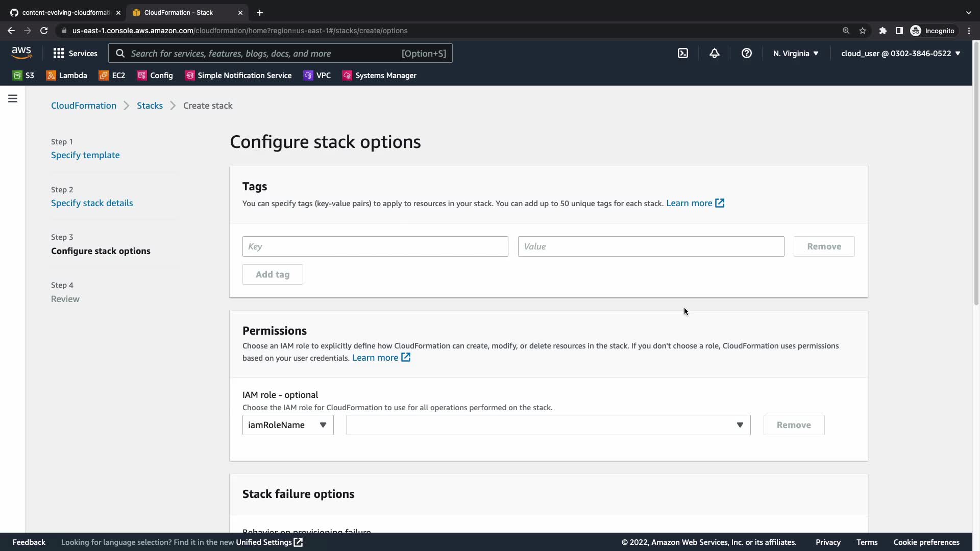Open the empty IAM role selection dropdown
Image resolution: width=980 pixels, height=551 pixels.
548,425
